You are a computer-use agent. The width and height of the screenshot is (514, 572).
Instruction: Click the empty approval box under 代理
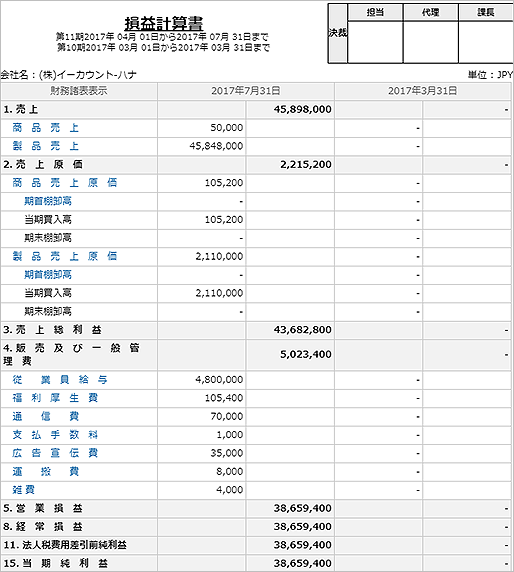click(x=430, y=42)
